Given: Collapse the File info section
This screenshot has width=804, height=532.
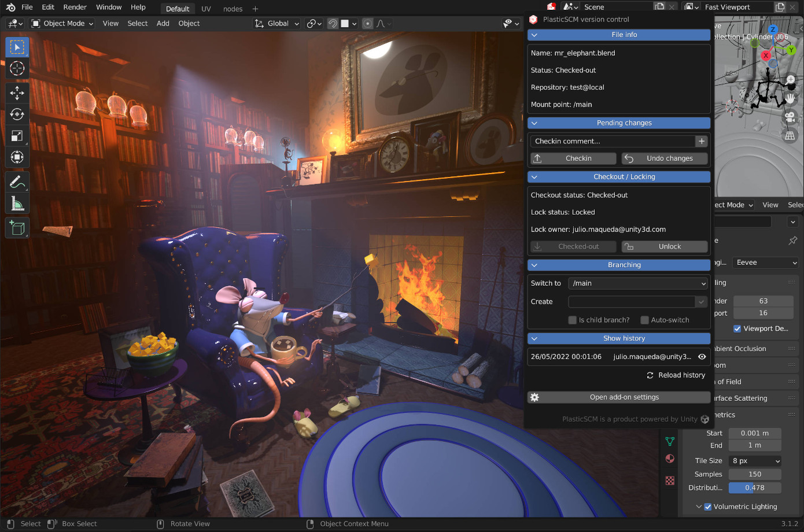Looking at the screenshot, I should [619, 35].
